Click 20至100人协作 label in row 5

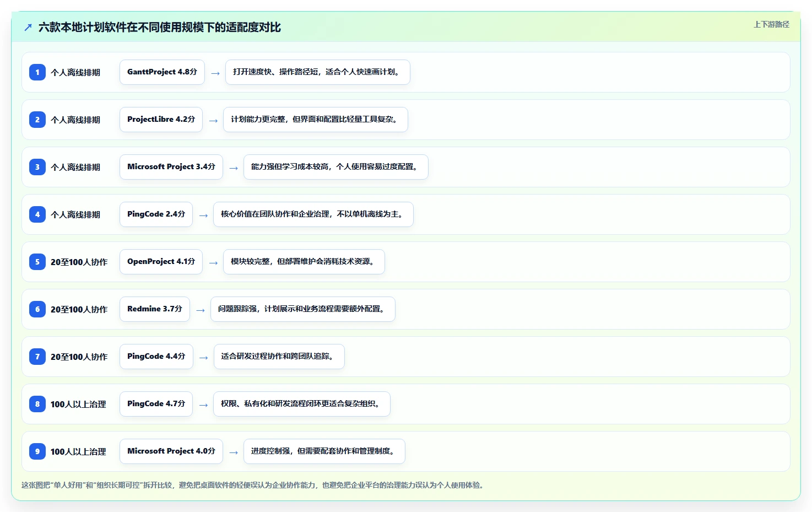79,262
